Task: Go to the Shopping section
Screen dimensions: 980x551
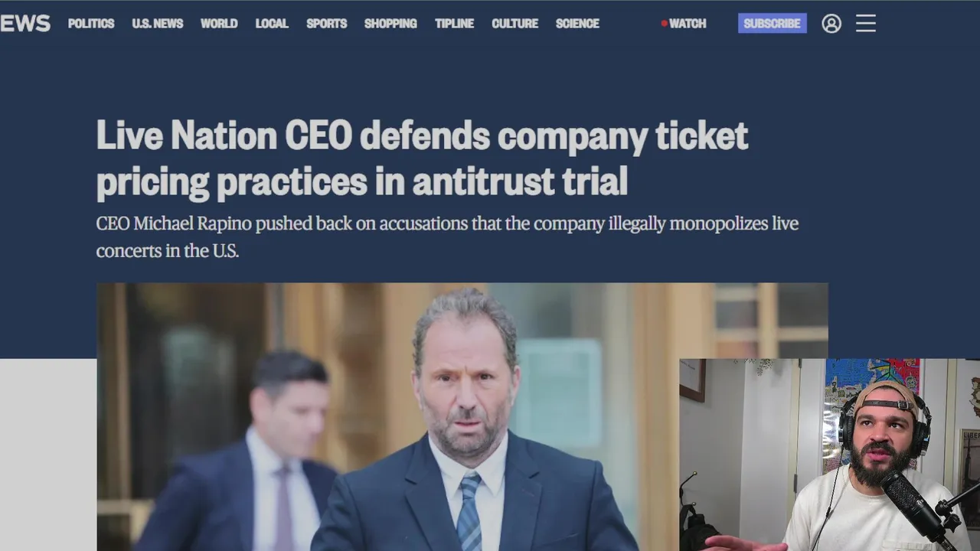Action: [390, 24]
